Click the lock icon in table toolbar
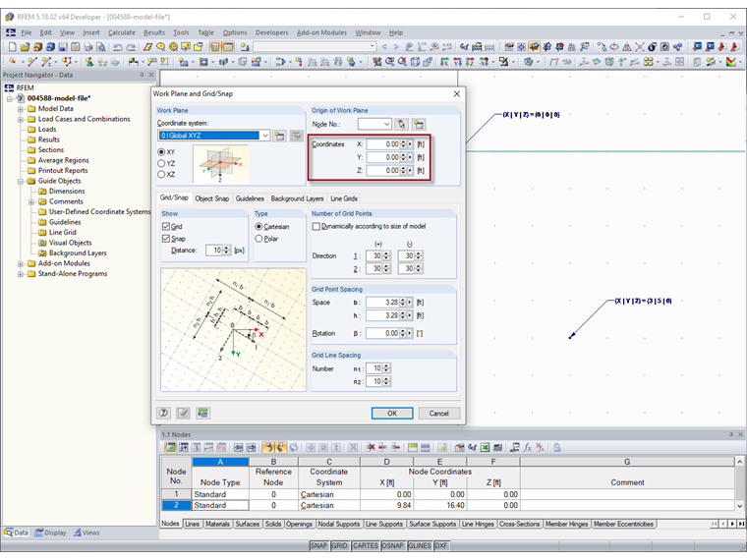Screen dimensions: 747x560 [557, 447]
